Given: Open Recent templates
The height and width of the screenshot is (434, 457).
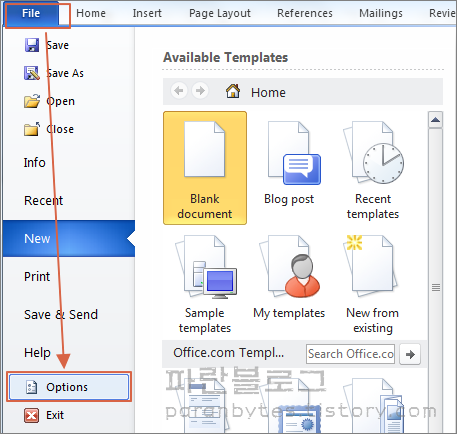Looking at the screenshot, I should click(x=373, y=170).
